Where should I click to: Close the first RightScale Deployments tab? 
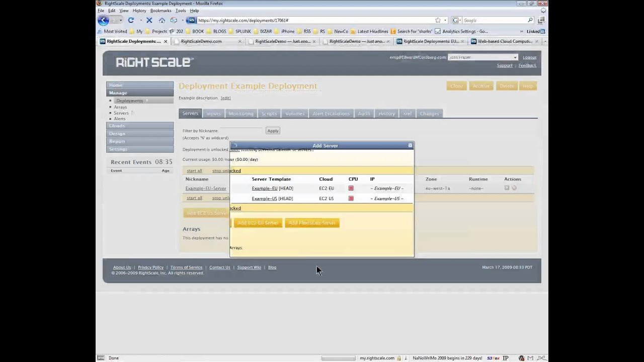(x=165, y=41)
